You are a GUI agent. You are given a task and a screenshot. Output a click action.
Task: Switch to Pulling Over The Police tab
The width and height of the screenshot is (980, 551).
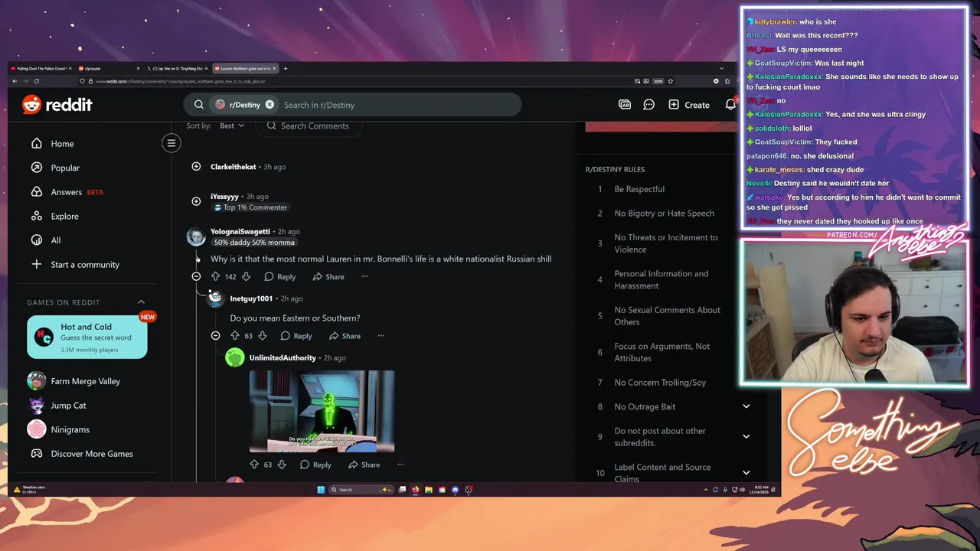click(x=41, y=68)
